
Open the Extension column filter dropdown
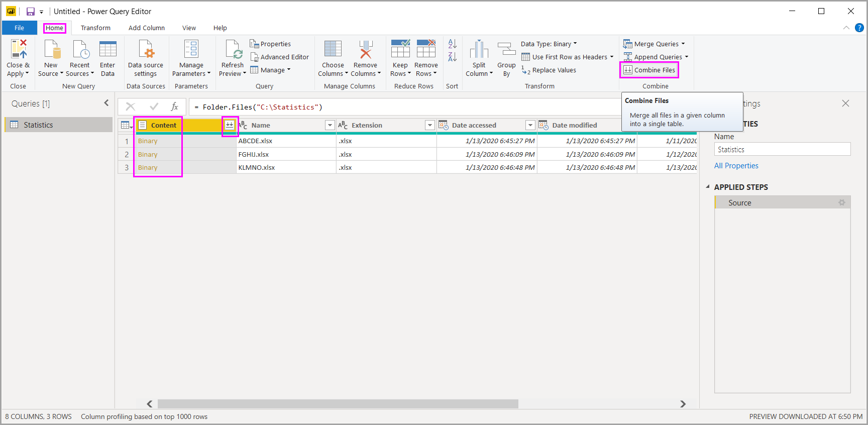[429, 125]
